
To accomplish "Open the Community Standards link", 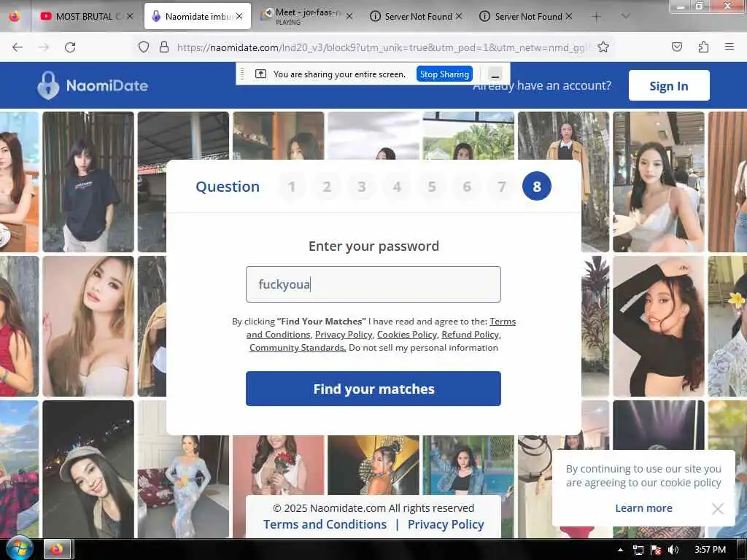I will 298,348.
